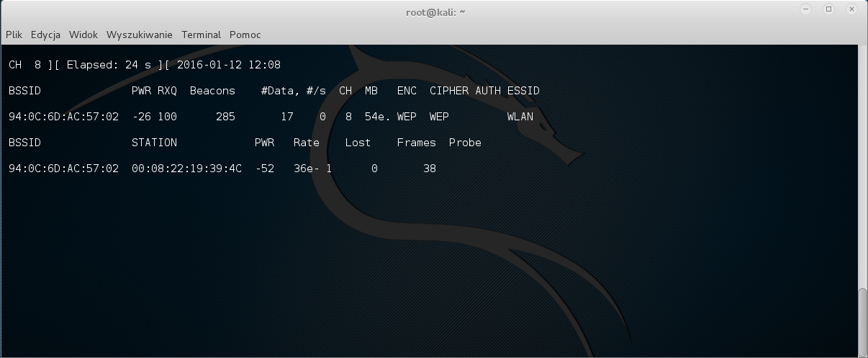Click the station PWR value -52
The image size is (868, 358).
coord(264,169)
